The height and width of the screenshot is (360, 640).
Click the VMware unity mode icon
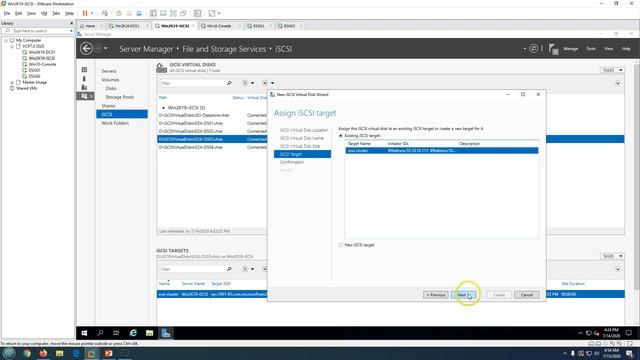183,13
